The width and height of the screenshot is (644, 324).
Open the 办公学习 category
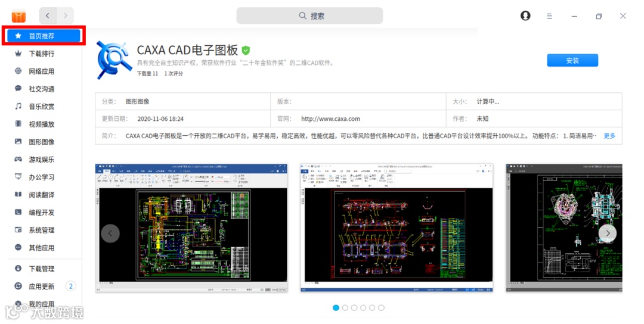(x=42, y=177)
